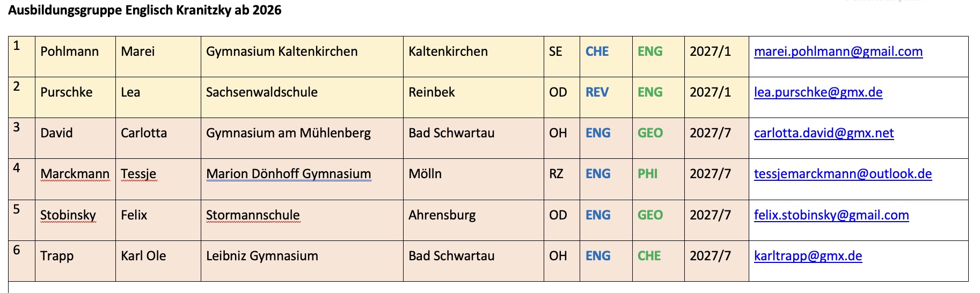
Task: Open the marei.pohlmann@gmail.com email link
Action: coord(838,52)
